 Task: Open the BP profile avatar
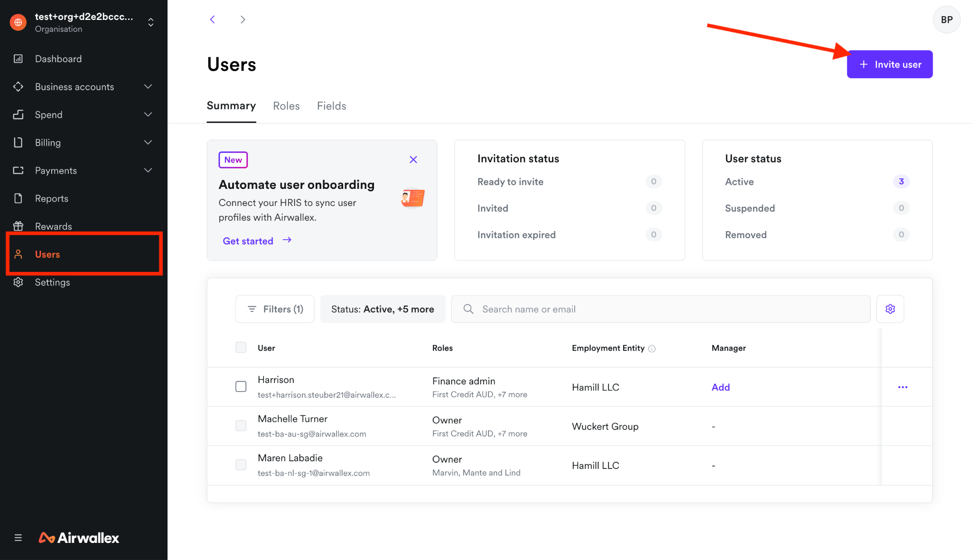946,19
